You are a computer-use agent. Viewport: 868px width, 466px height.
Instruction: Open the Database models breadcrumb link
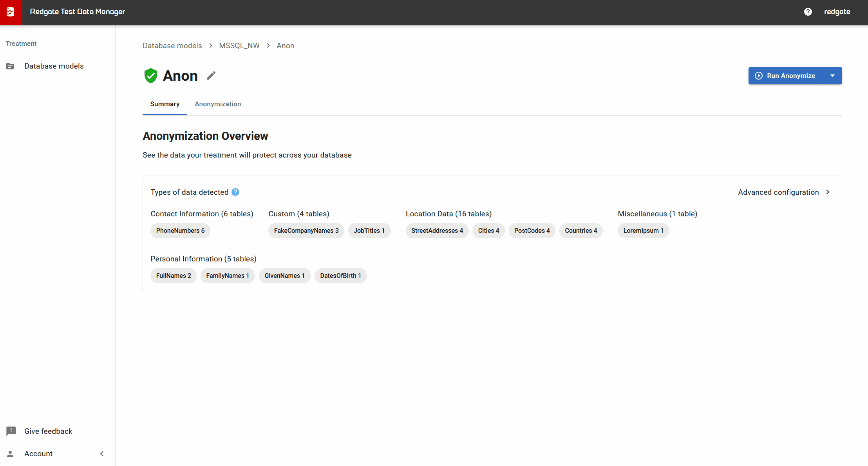pyautogui.click(x=172, y=45)
